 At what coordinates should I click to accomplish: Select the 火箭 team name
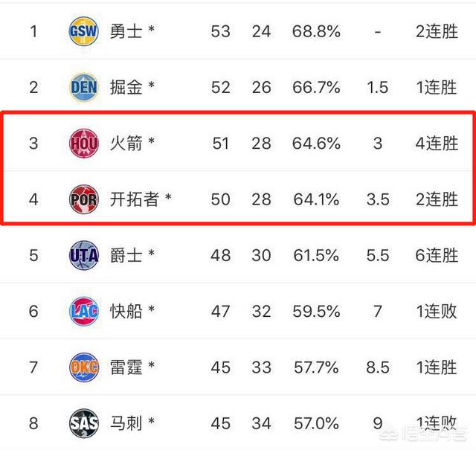click(x=126, y=143)
